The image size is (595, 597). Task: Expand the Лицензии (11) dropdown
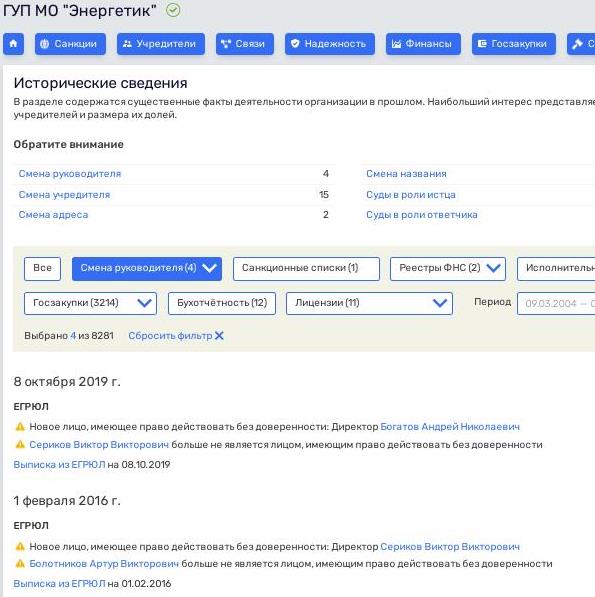[369, 303]
